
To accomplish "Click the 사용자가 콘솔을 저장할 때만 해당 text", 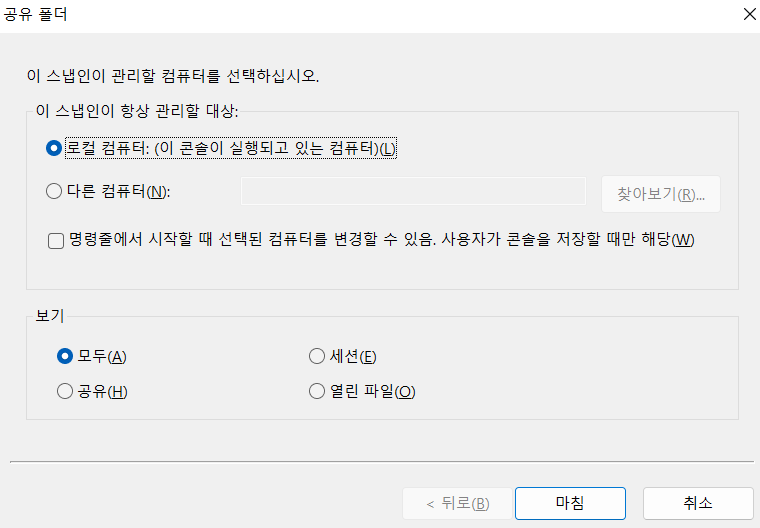I will [572, 240].
